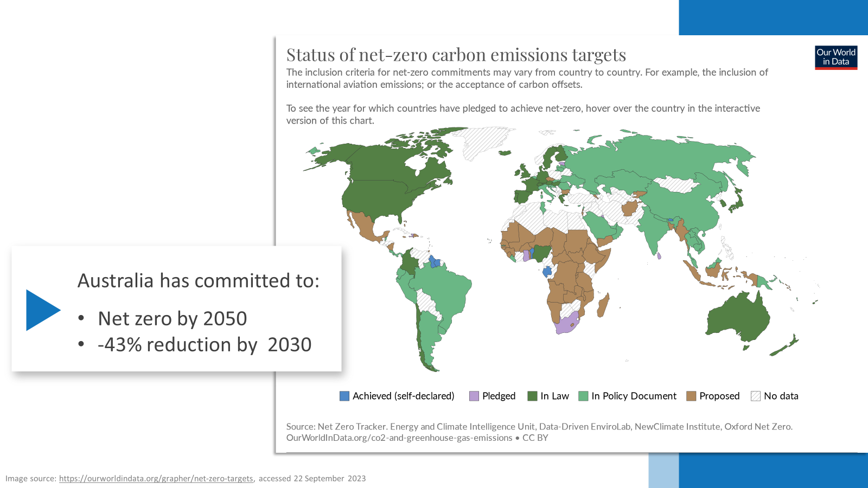This screenshot has height=488, width=868.
Task: Select the hatched No data legend swatch
Action: (756, 396)
